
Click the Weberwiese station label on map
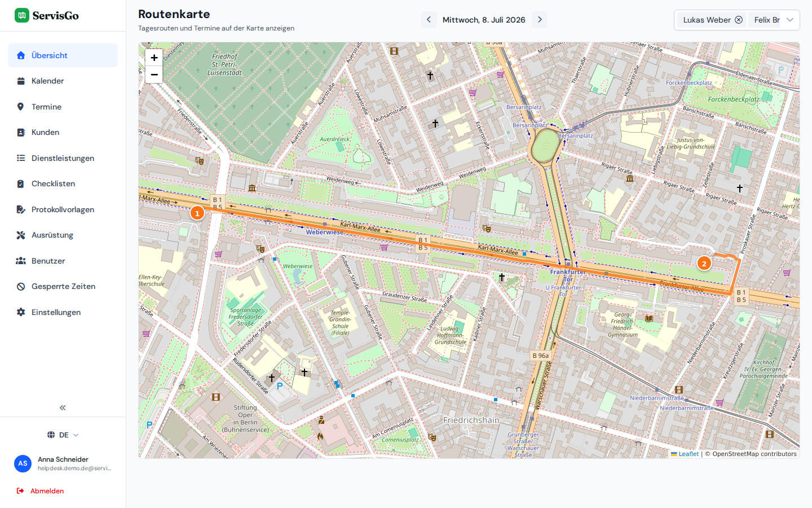click(325, 232)
